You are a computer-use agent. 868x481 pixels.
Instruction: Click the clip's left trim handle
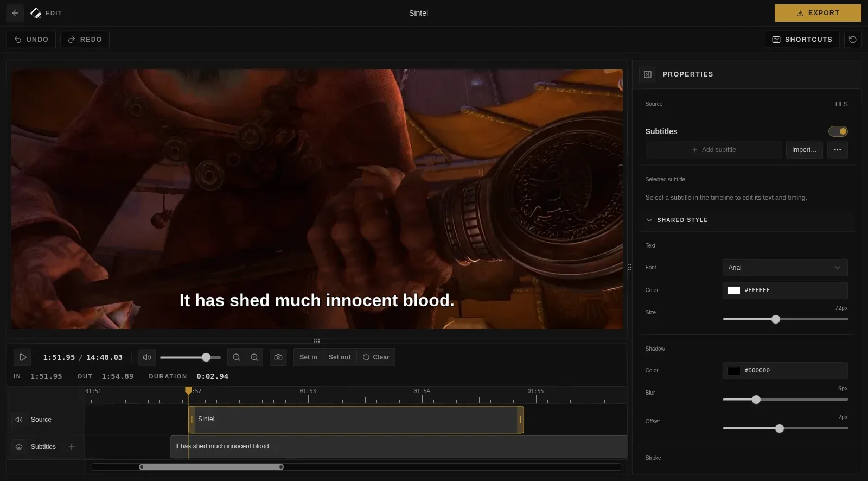click(x=192, y=420)
